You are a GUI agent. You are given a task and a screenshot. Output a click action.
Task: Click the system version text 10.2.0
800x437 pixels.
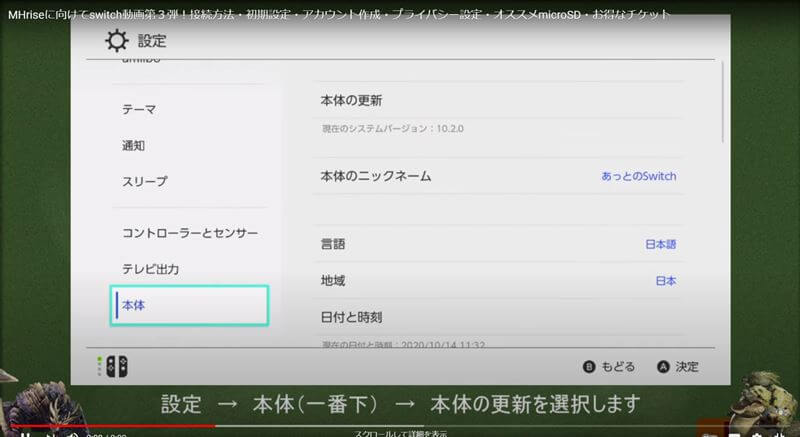click(450, 128)
